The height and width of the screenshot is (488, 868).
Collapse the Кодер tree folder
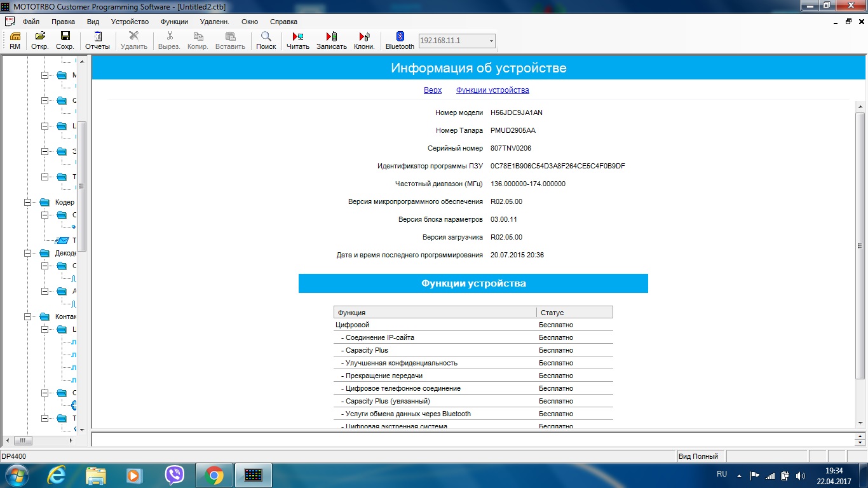[28, 202]
